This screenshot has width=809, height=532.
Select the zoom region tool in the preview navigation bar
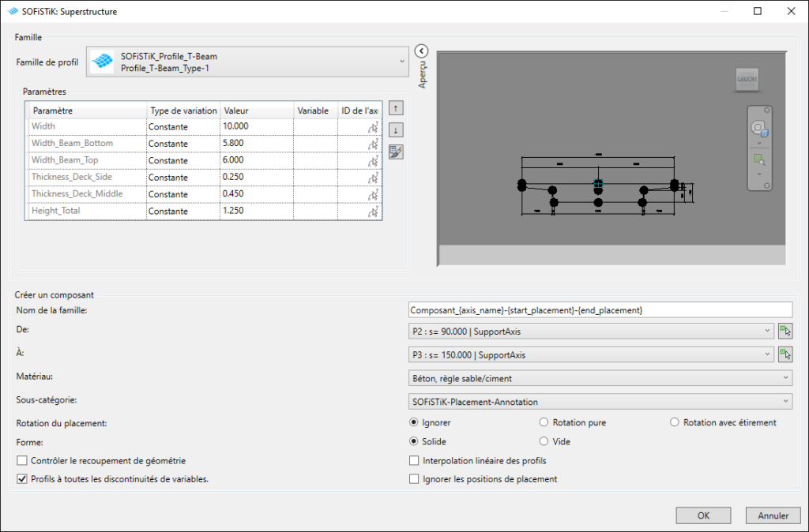pyautogui.click(x=758, y=159)
